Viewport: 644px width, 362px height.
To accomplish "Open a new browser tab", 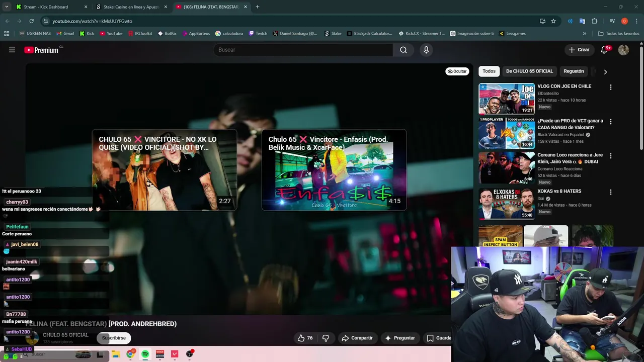I will (258, 7).
